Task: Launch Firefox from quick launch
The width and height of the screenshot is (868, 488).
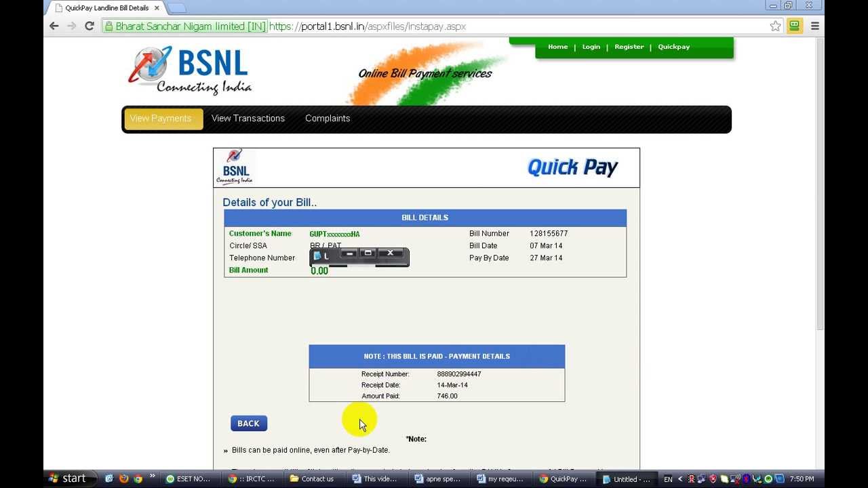Action: coord(123,479)
